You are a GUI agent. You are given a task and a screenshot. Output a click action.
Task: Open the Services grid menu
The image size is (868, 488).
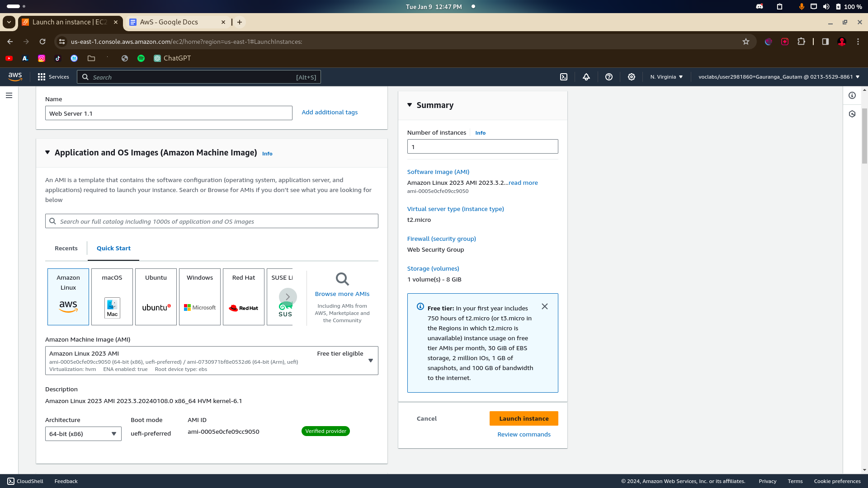click(53, 77)
